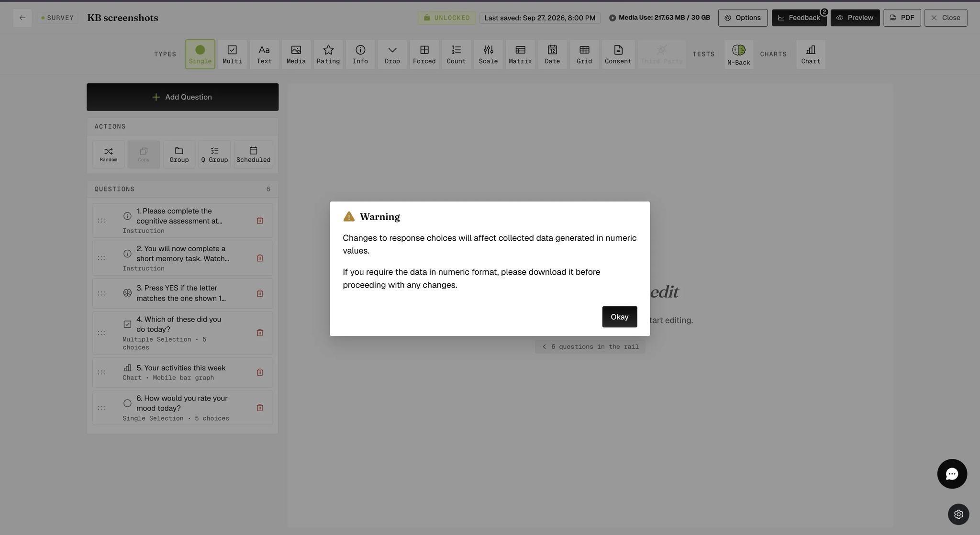The height and width of the screenshot is (535, 980).
Task: Click the Random action
Action: 108,154
